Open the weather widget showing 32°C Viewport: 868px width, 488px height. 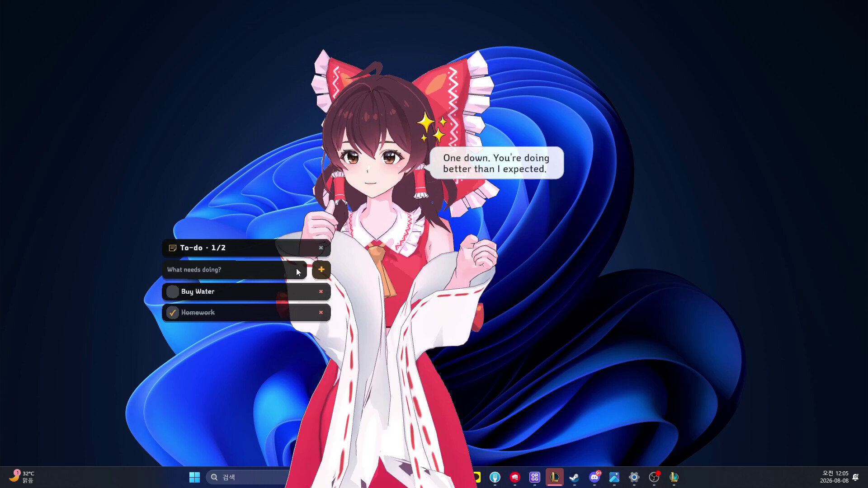click(22, 477)
